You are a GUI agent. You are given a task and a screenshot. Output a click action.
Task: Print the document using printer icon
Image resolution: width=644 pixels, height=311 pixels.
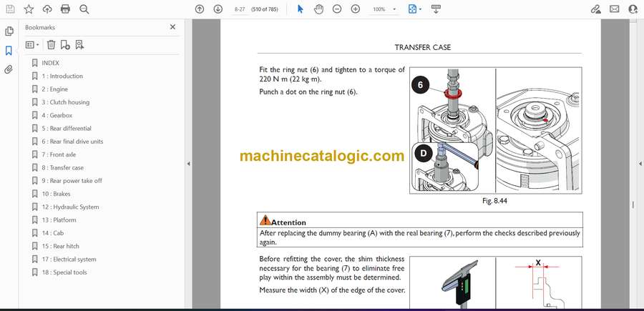coord(66,9)
